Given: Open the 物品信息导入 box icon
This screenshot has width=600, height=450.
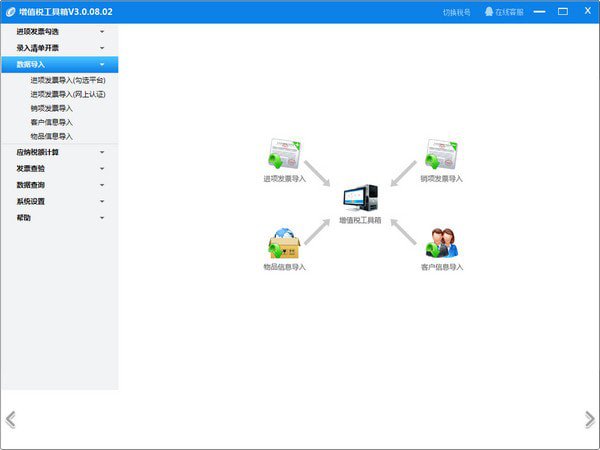Looking at the screenshot, I should click(284, 244).
